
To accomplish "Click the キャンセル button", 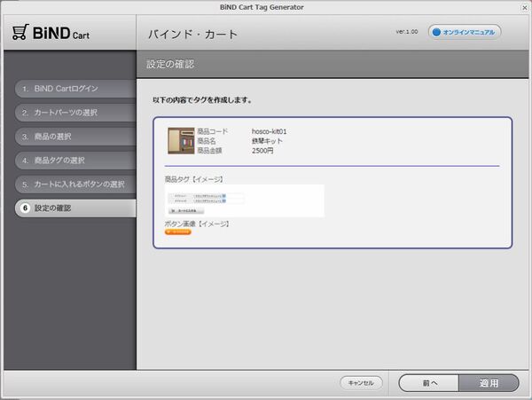I will (x=361, y=383).
